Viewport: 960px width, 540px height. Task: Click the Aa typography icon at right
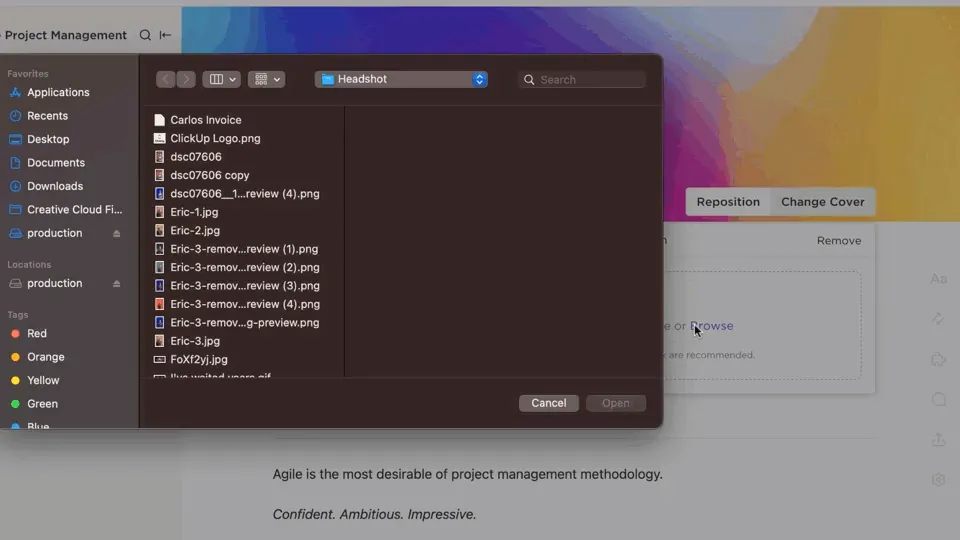(938, 279)
